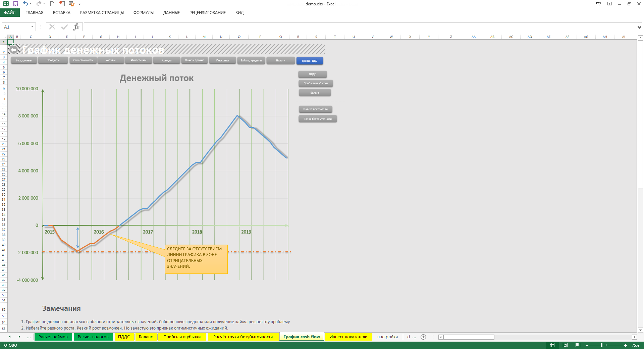Switch to the Расчет налогов sheet tab
644x349 pixels.
pos(93,337)
